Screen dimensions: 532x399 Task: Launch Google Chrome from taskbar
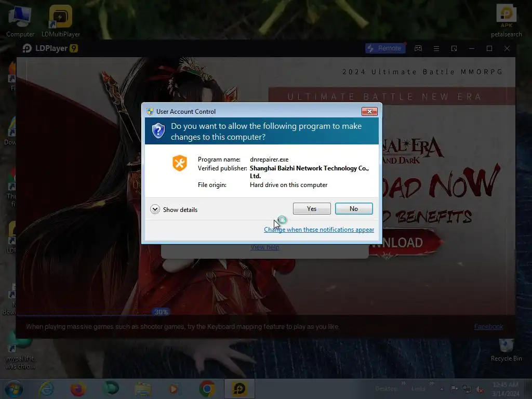(207, 389)
